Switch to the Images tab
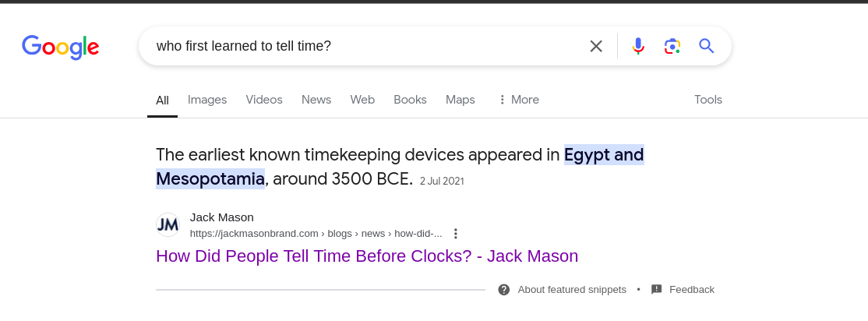This screenshot has width=868, height=321. pyautogui.click(x=207, y=100)
